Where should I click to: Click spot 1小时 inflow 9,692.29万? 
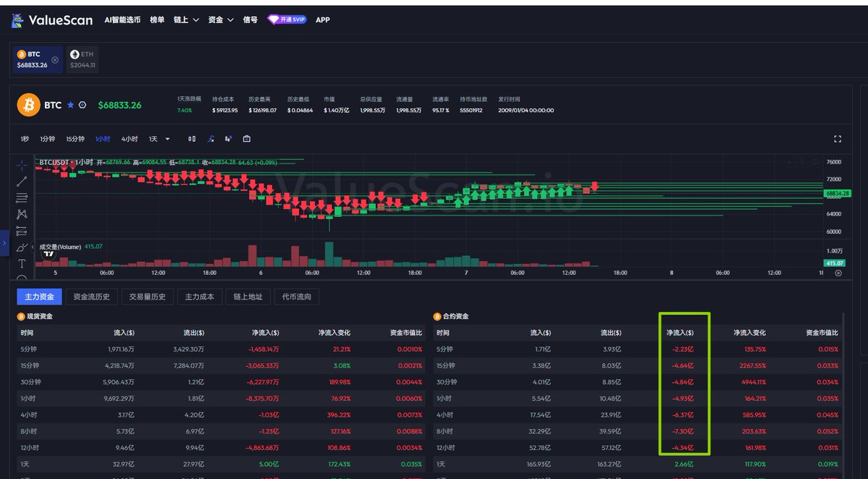119,399
